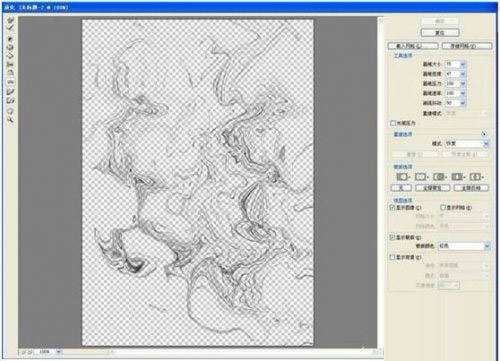Enable the Show Backdrop checkbox (显示背景)
500x361 pixels.
[x=393, y=257]
